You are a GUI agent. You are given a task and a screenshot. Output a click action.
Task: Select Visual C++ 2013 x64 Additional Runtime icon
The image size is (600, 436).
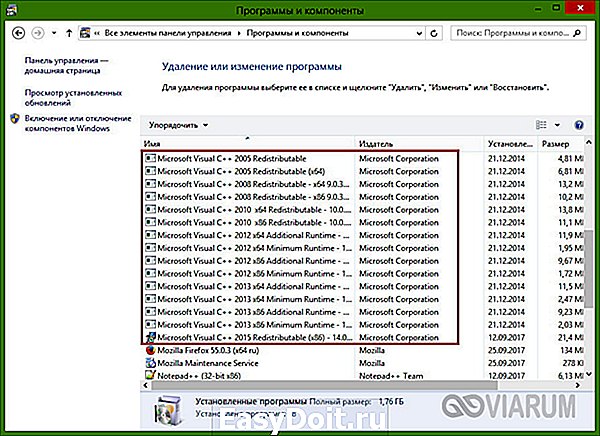pos(150,286)
